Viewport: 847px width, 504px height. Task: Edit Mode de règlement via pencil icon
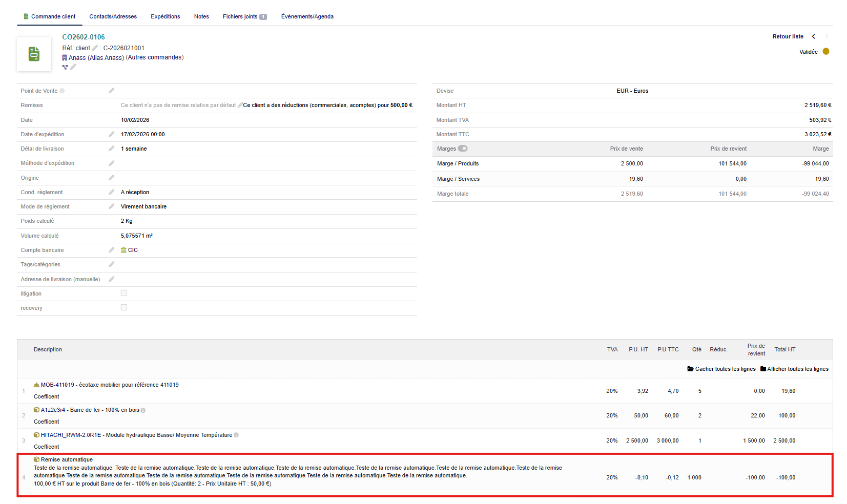coord(111,206)
